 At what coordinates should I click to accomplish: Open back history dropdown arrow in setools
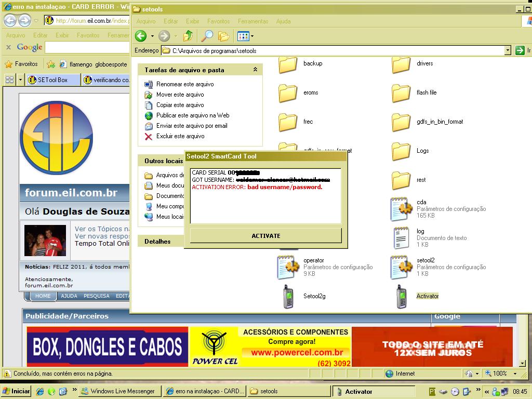tap(152, 36)
